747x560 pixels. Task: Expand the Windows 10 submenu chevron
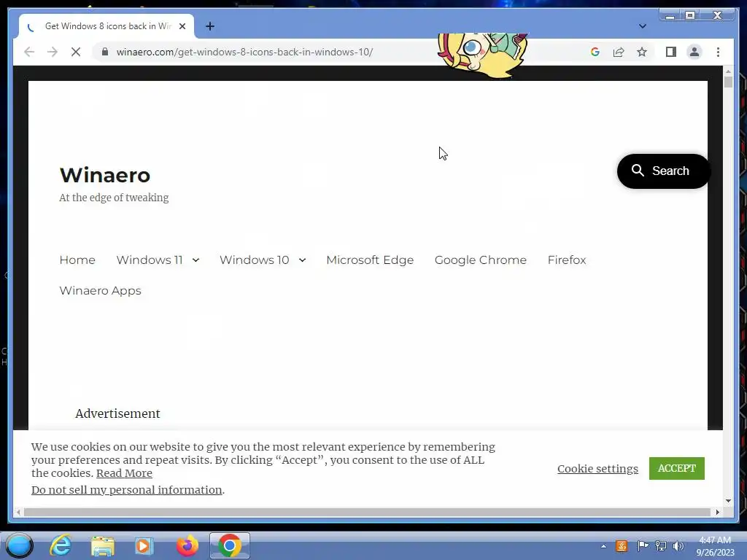[302, 260]
